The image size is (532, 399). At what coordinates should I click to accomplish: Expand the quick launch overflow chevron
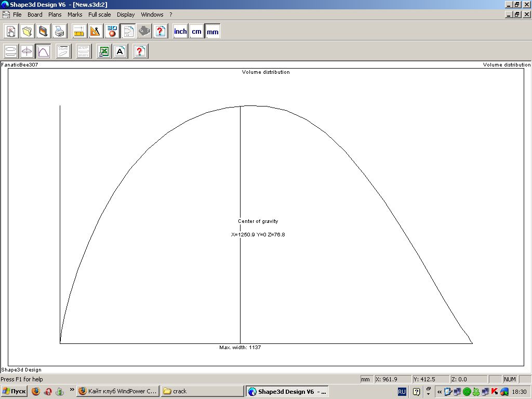click(72, 391)
